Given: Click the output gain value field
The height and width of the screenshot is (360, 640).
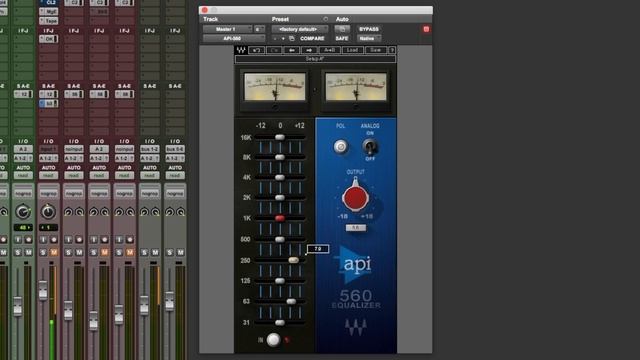Looking at the screenshot, I should (356, 228).
